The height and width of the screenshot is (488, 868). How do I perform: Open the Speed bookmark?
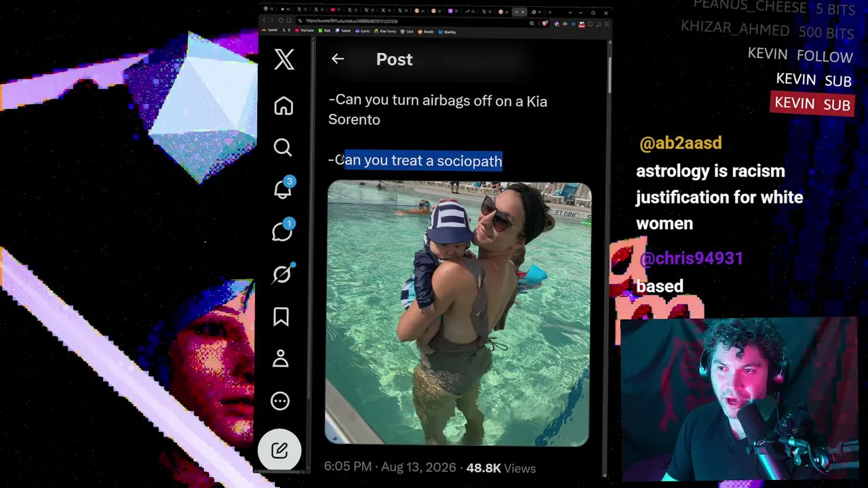pyautogui.click(x=271, y=30)
